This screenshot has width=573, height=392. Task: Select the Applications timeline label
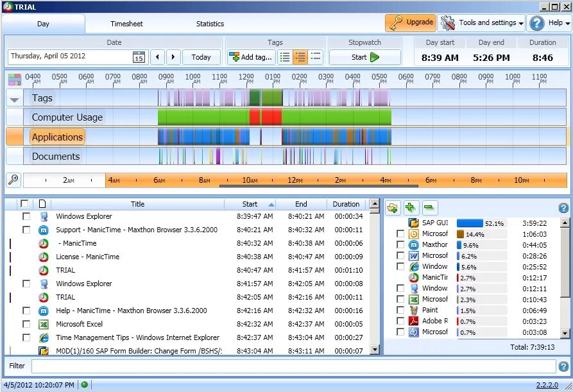tap(57, 137)
